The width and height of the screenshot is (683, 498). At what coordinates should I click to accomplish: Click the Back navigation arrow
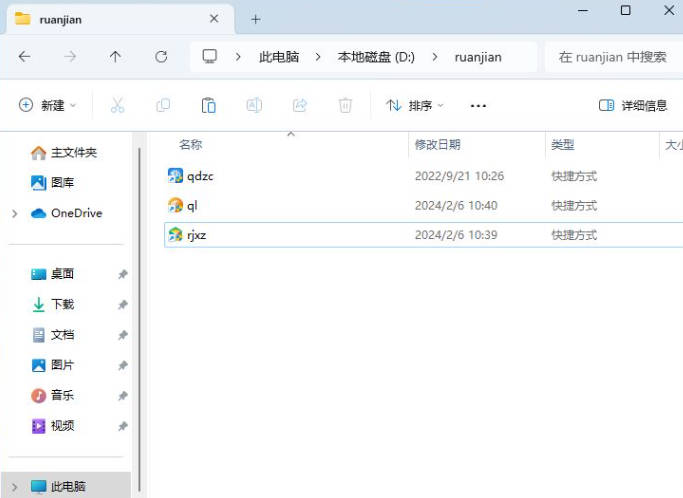coord(25,57)
